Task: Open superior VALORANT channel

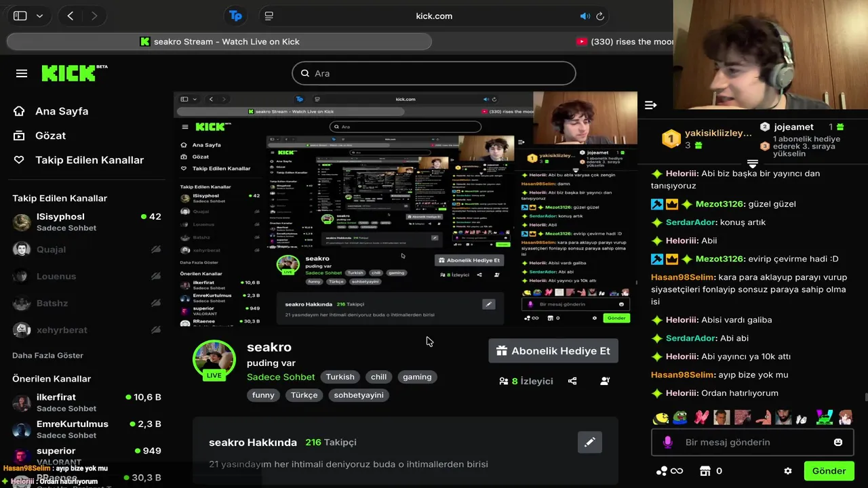Action: click(x=87, y=455)
